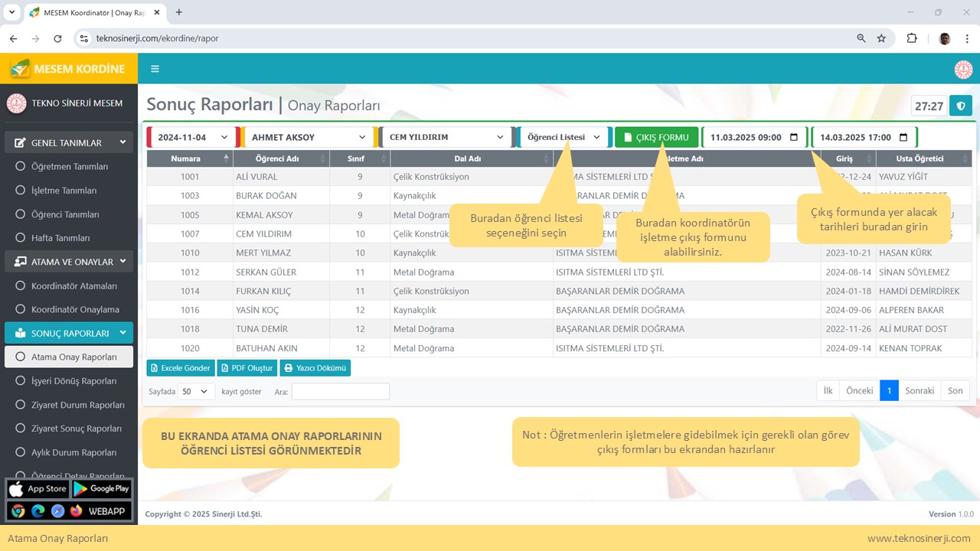Expand the Öğrenci Listesi dropdown
The image size is (980, 551).
(563, 138)
